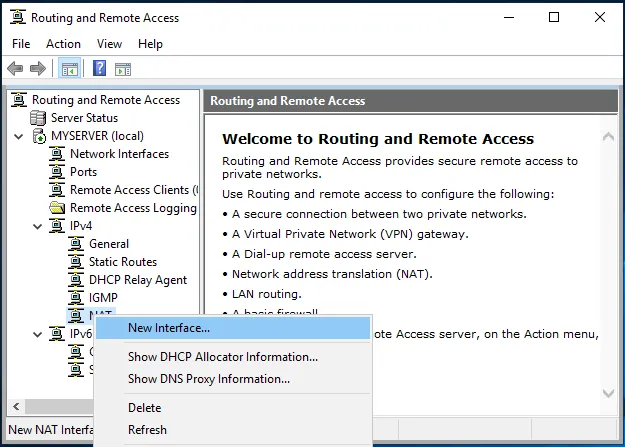The height and width of the screenshot is (447, 625).
Task: Click the blue Help toolbar icon
Action: [100, 69]
